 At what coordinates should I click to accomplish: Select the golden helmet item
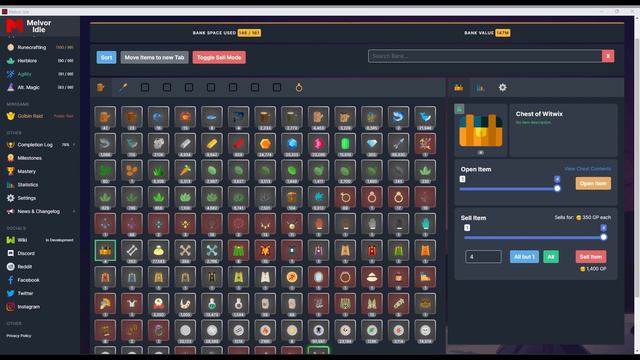pos(105,304)
